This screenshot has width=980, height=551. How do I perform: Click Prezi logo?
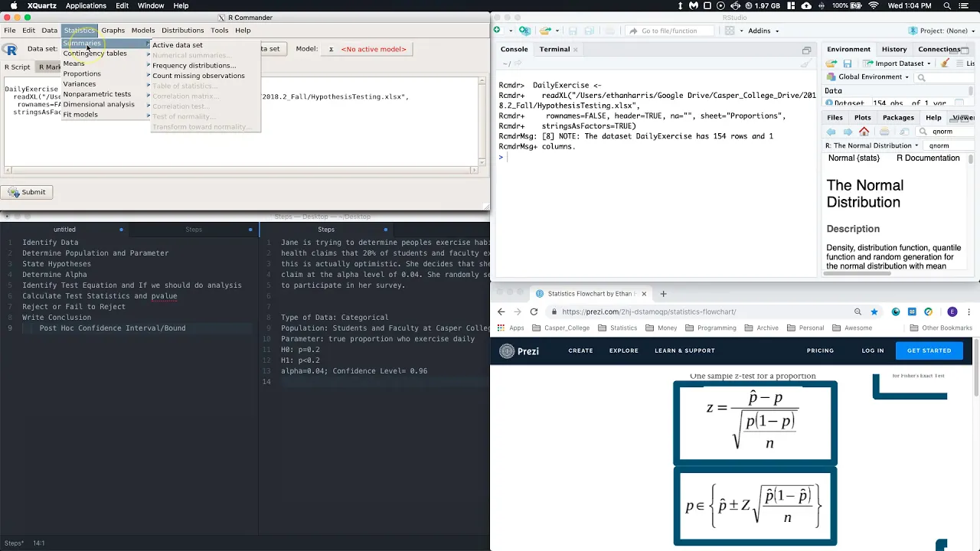(x=519, y=351)
